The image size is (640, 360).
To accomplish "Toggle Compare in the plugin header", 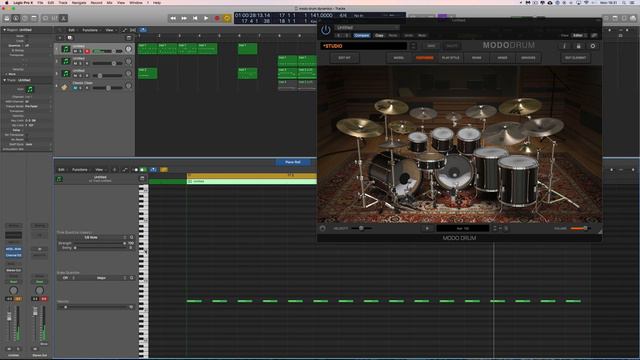I will (361, 36).
